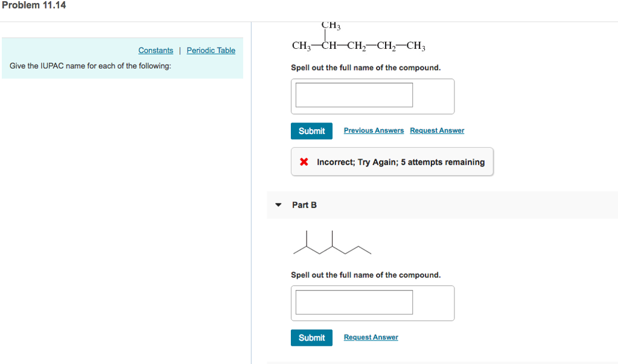Select the skeletal structure in Part B
Viewport: 618px width, 364px height.
(x=331, y=243)
